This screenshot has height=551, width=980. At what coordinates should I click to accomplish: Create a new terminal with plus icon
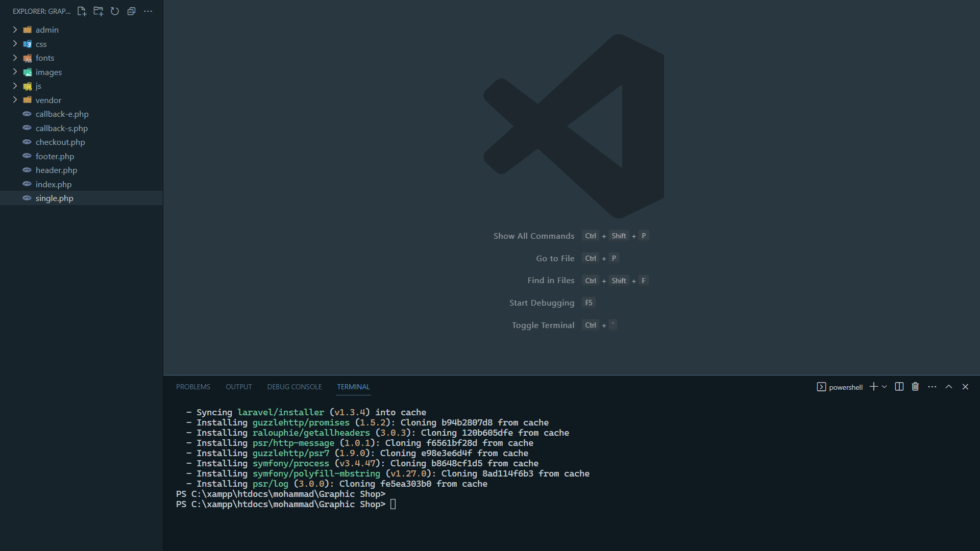874,387
